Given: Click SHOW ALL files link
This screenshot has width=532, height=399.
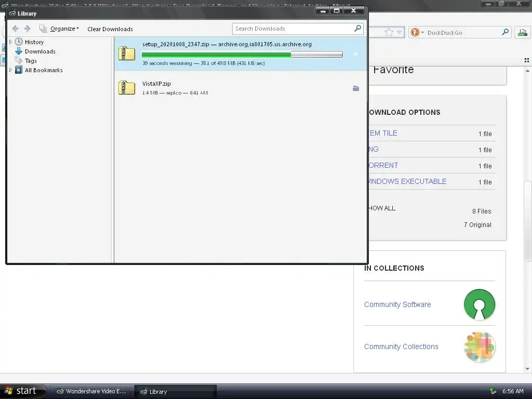Looking at the screenshot, I should tap(382, 208).
